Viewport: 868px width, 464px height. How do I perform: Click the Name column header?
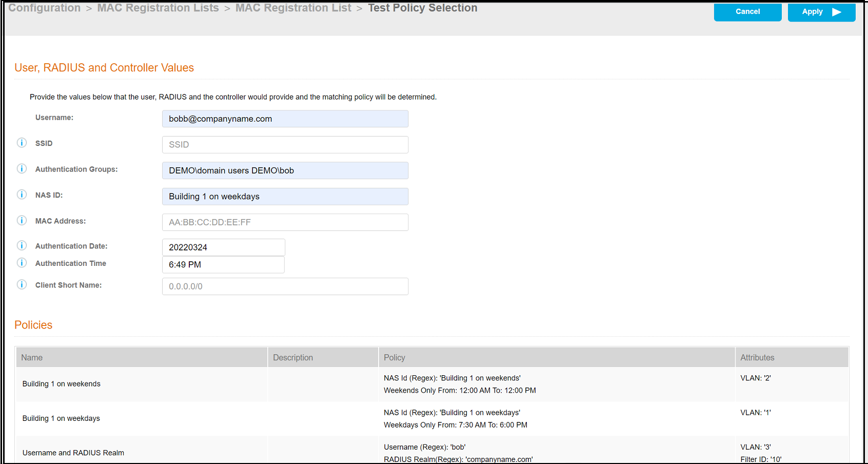coord(142,357)
